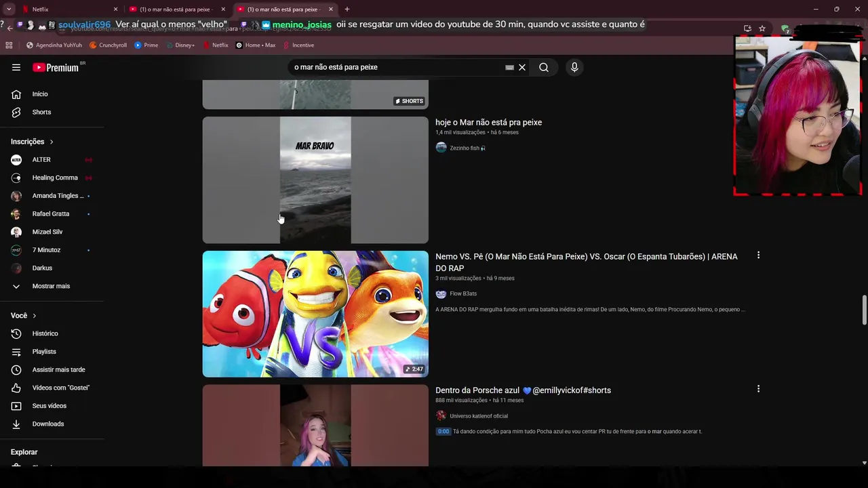This screenshot has width=868, height=488.
Task: Switch to the Netflix browser tab
Action: click(68, 9)
